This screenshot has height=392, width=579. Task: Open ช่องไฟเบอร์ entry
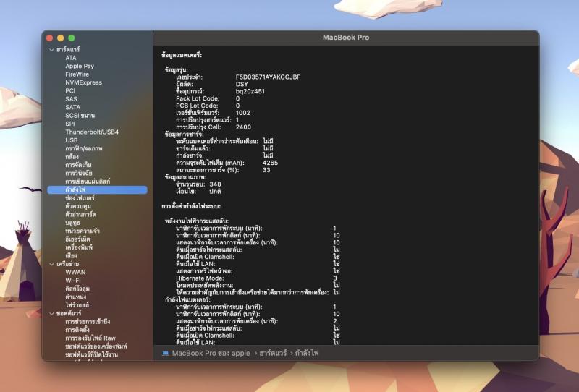(x=80, y=198)
